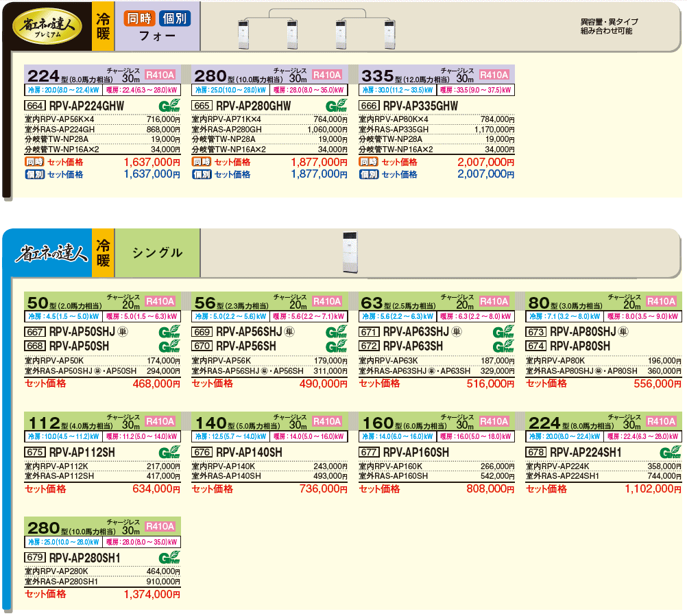Click the R410A badge on the 140型 card
Image resolution: width=687 pixels, height=616 pixels.
(x=327, y=421)
